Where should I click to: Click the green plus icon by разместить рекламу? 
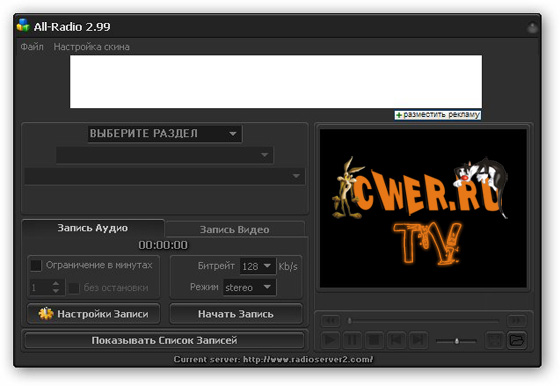point(399,115)
